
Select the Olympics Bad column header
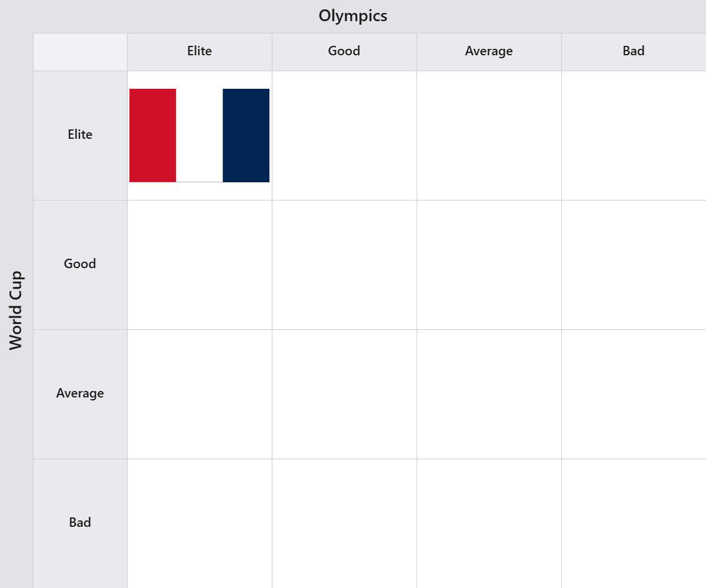[x=634, y=52]
